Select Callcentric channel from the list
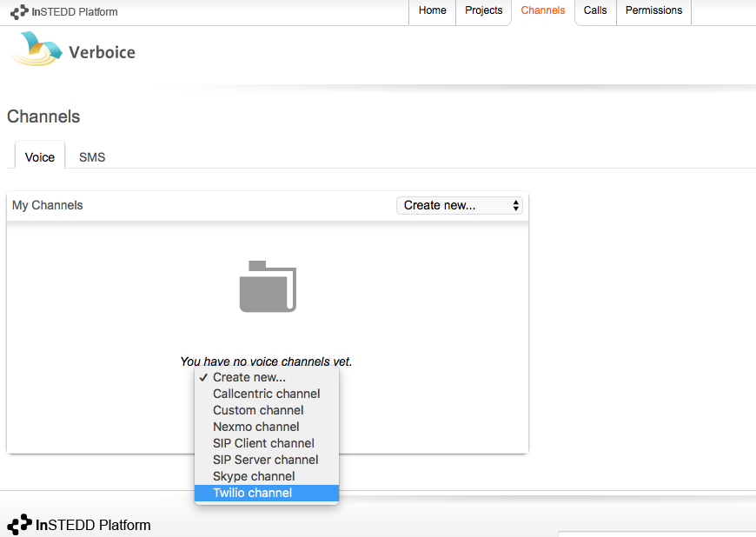This screenshot has width=756, height=537. coord(267,394)
